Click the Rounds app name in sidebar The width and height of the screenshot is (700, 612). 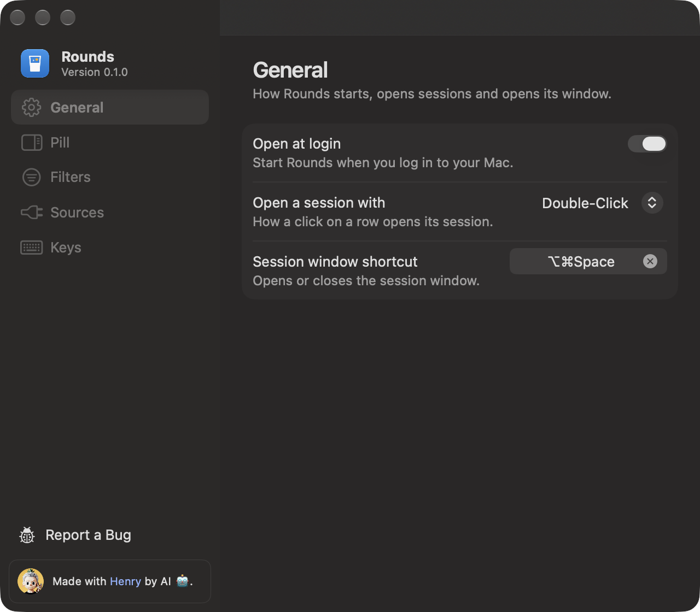click(x=88, y=57)
